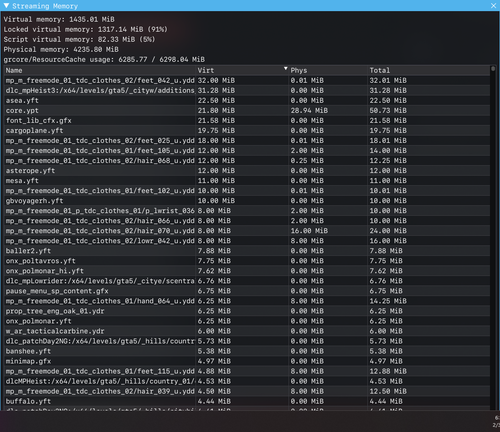Viewport: 500px width, 432px height.
Task: Click the 16.00 MiB Phys value of hair_070
Action: (309, 231)
